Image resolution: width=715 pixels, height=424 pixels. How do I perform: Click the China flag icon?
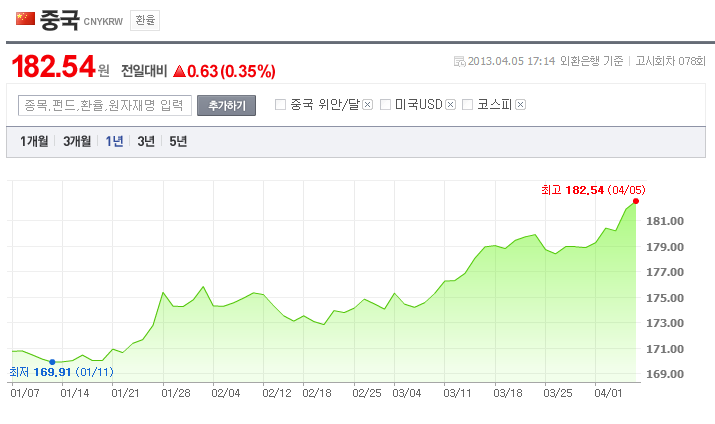pos(25,19)
